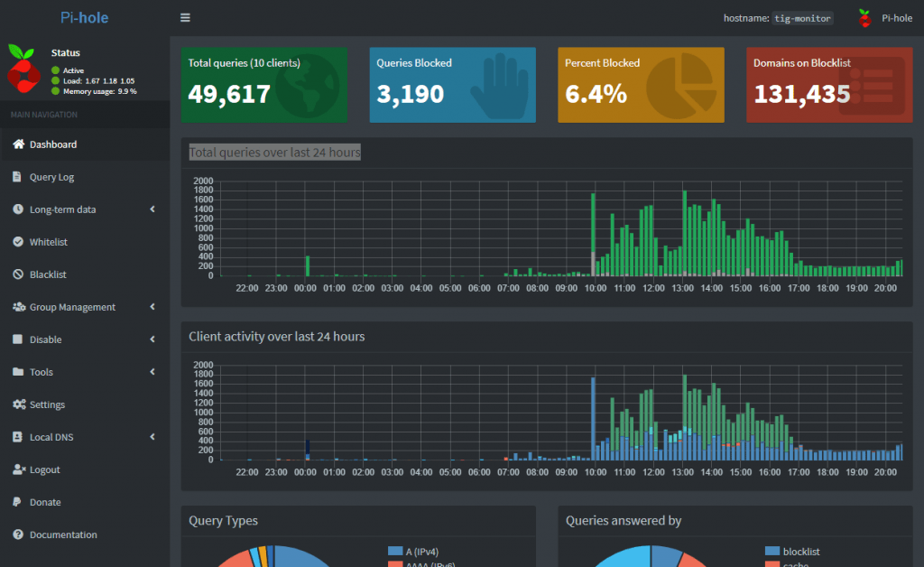924x567 pixels.
Task: Click the globe icon on Total queries card
Action: pyautogui.click(x=307, y=86)
